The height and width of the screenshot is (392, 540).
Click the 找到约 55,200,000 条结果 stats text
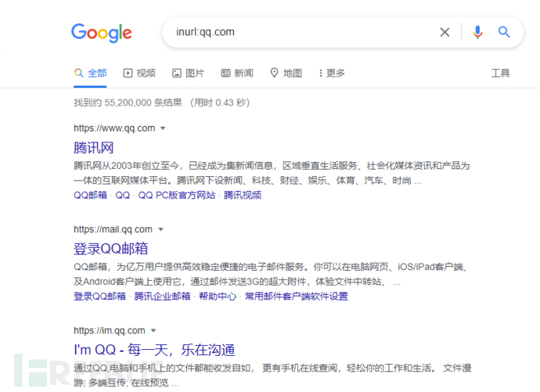click(x=128, y=102)
